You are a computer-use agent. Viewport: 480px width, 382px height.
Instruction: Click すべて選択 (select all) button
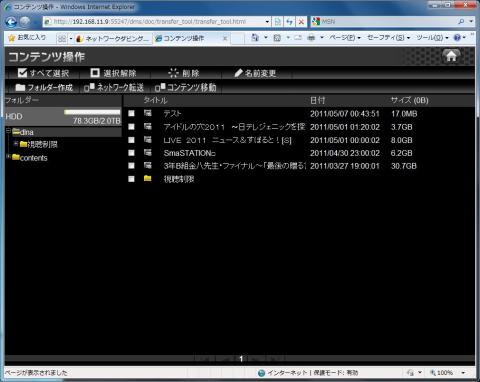(43, 73)
